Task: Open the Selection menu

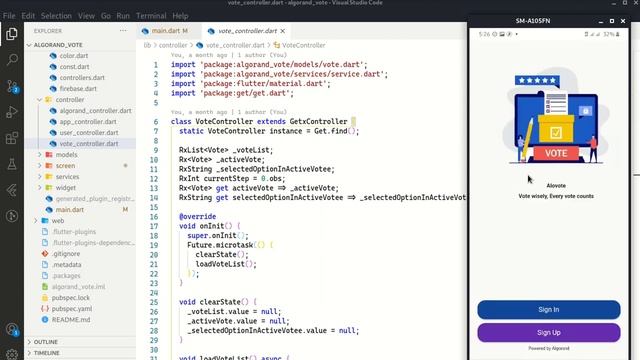Action: 56,16
